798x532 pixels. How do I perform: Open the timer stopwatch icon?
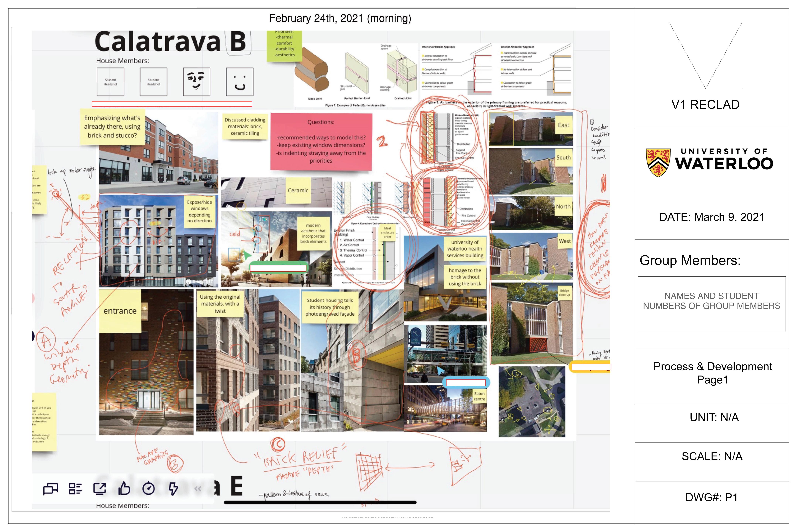(x=149, y=489)
